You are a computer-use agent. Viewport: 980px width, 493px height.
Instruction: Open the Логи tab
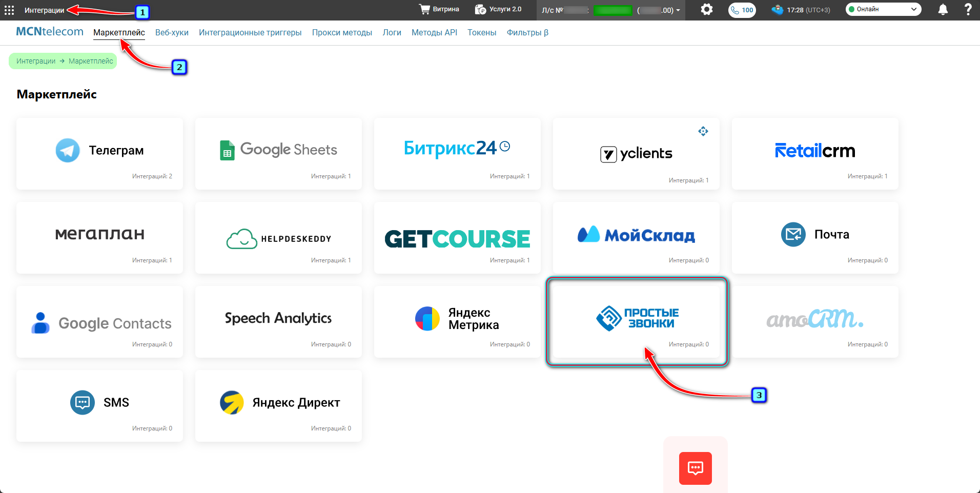pos(392,33)
